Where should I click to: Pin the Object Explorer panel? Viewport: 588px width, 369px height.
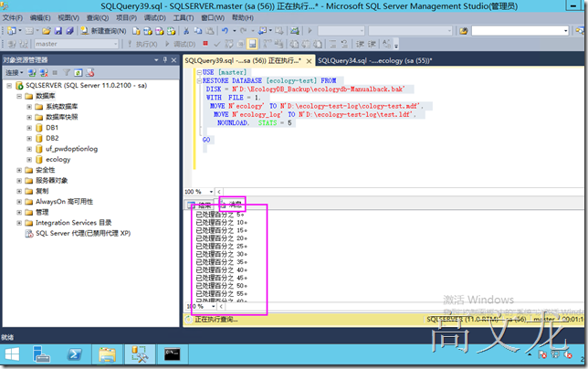click(165, 59)
